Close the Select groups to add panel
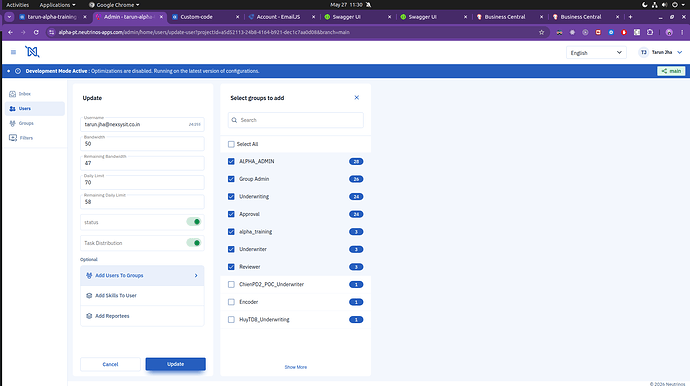The image size is (690, 386). coord(356,98)
